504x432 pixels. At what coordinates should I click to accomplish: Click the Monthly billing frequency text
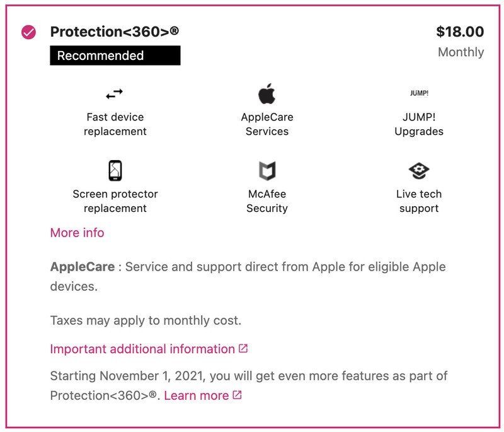coord(462,52)
